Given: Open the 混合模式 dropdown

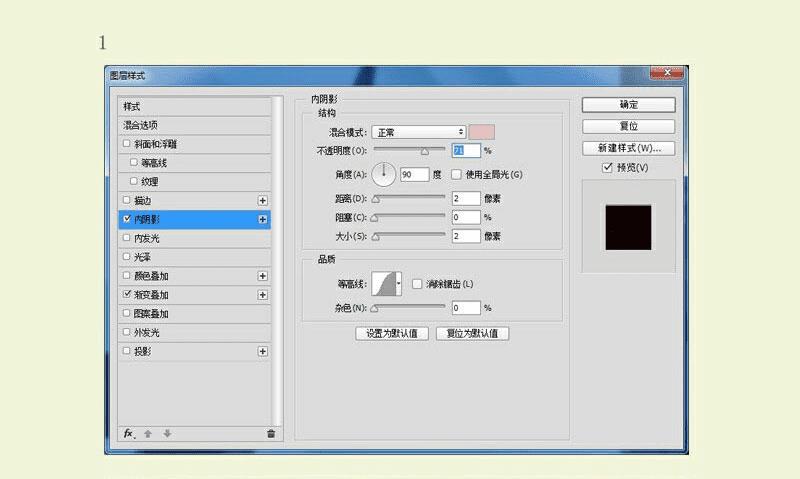Looking at the screenshot, I should pyautogui.click(x=418, y=132).
